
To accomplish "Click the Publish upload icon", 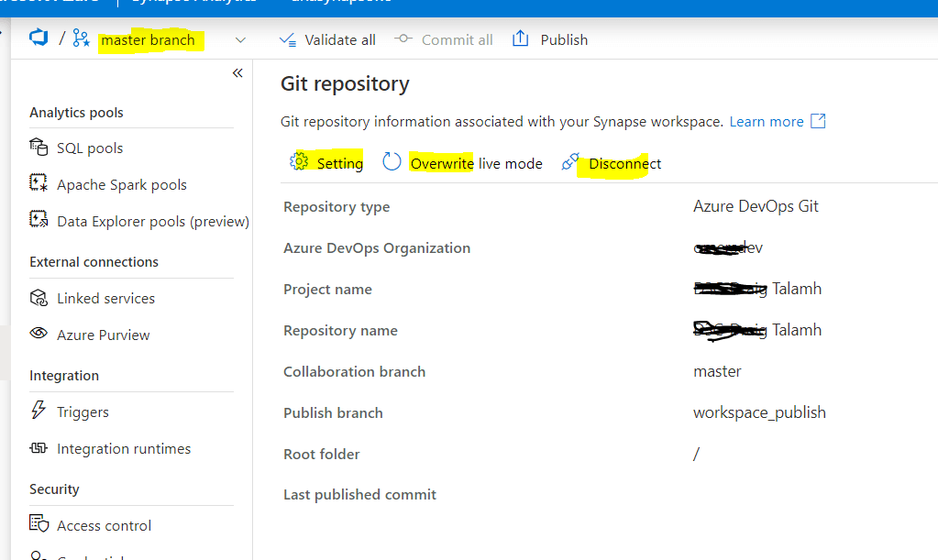I will 521,38.
